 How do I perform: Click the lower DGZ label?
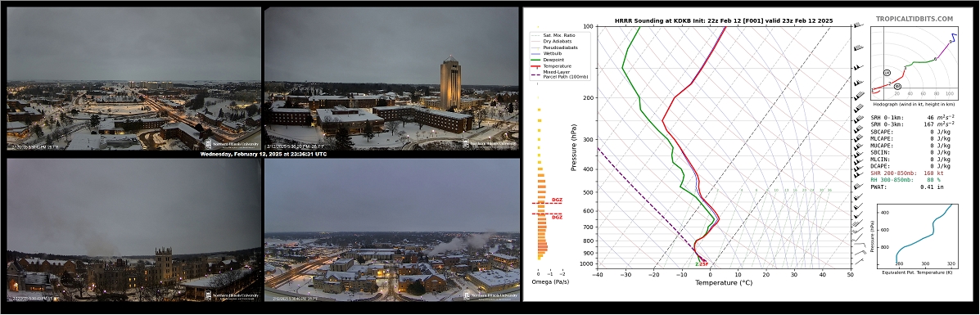(558, 217)
